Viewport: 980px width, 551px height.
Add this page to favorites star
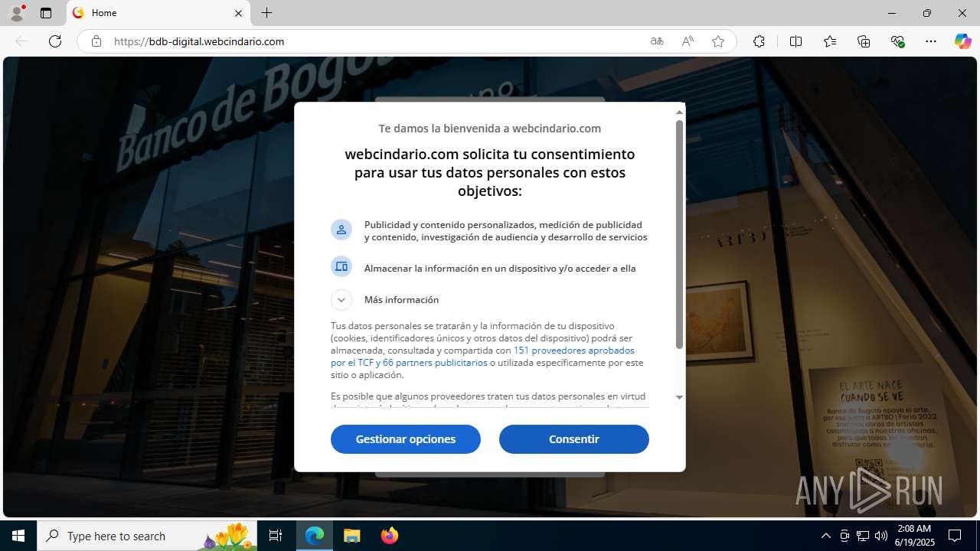717,41
